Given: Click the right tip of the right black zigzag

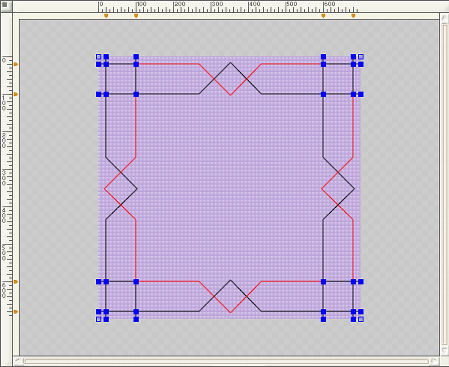Looking at the screenshot, I should click(354, 189).
